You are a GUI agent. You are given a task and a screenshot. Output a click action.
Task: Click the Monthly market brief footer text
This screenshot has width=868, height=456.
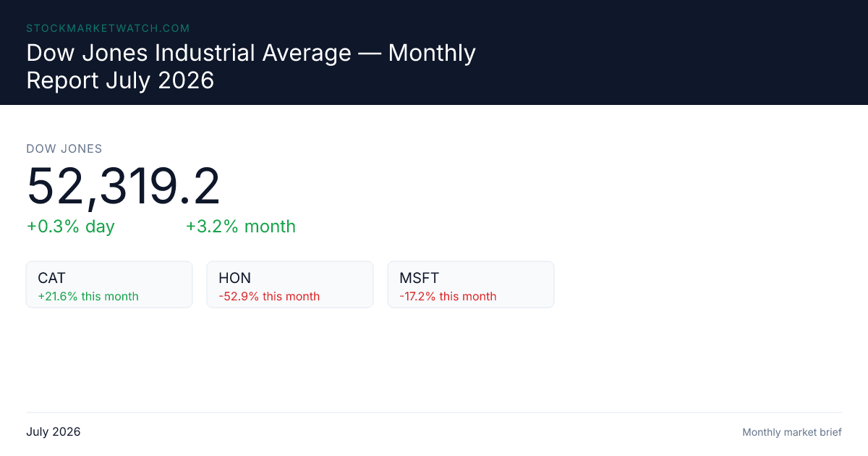coord(792,432)
